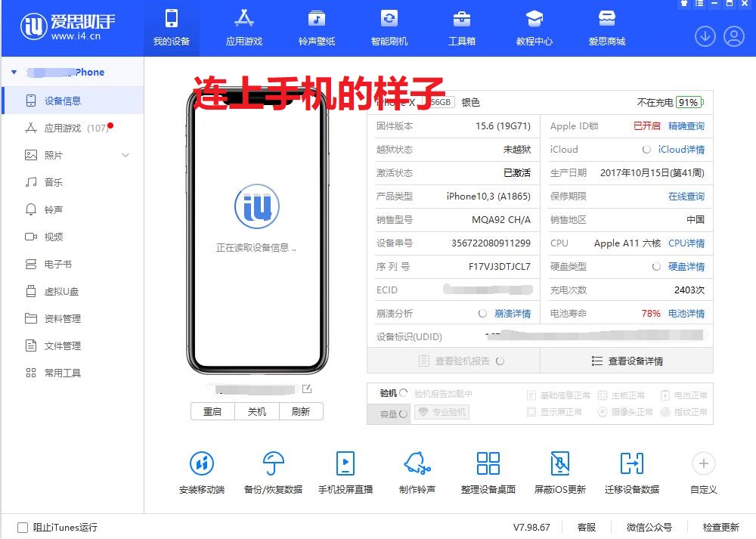Click the 销售型号 value MQA92 CH/A
The width and height of the screenshot is (756, 539).
click(501, 220)
